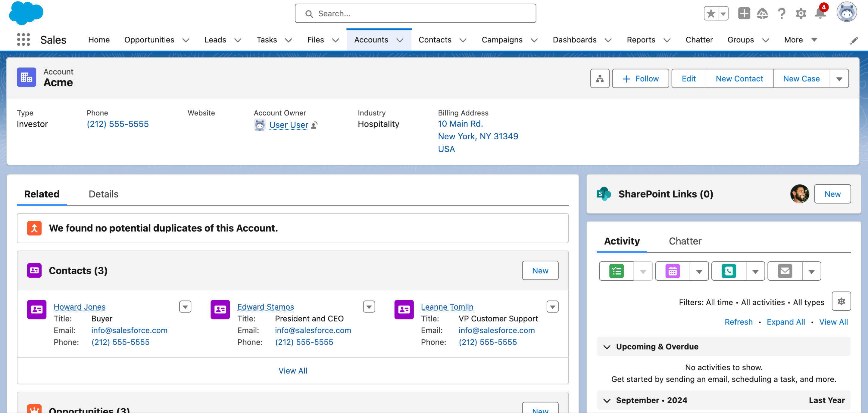The width and height of the screenshot is (868, 413).
Task: Select the Email composer icon
Action: [785, 271]
